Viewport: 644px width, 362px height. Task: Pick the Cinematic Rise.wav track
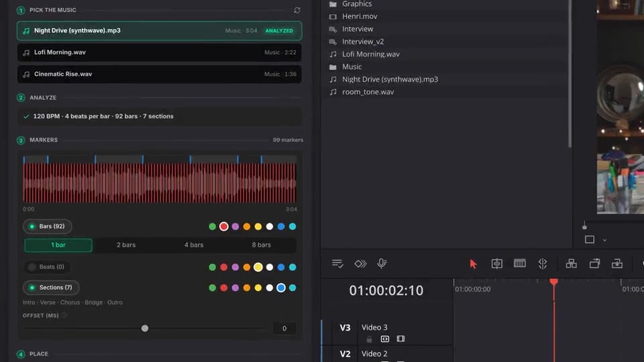point(160,74)
